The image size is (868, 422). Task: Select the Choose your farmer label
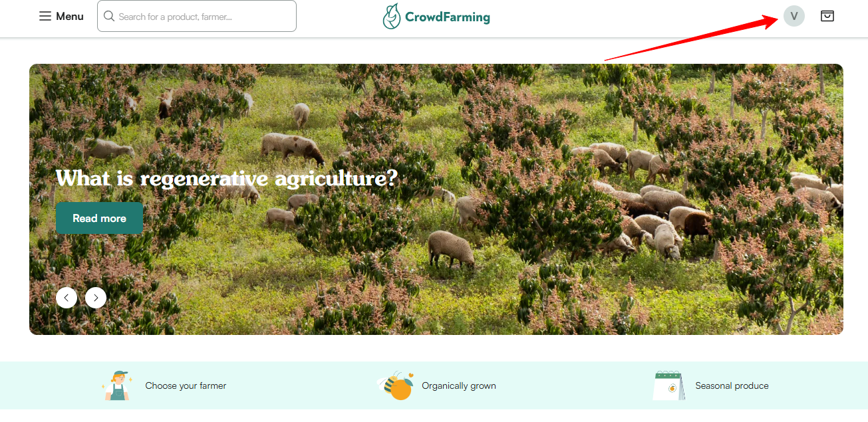(186, 385)
